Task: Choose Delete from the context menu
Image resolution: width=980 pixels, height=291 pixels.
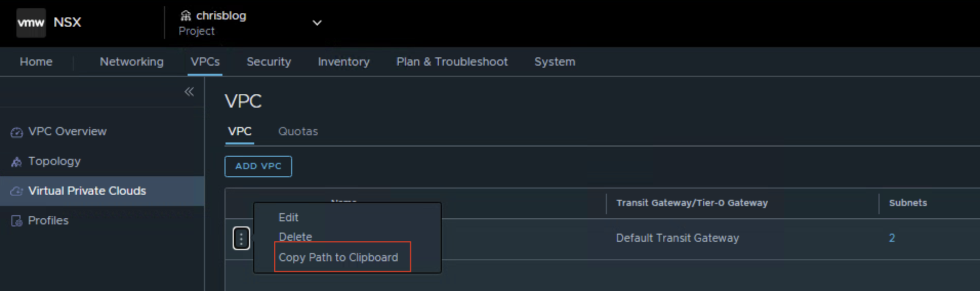Action: click(x=295, y=237)
